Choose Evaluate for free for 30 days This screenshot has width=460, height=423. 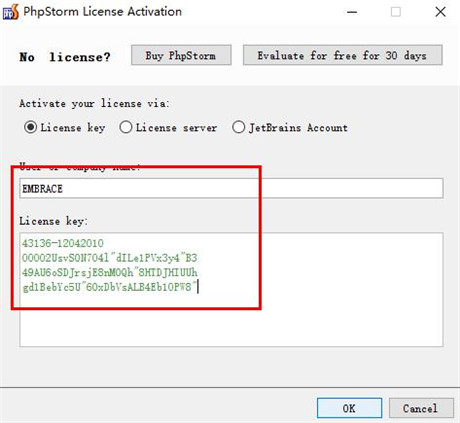tap(343, 55)
